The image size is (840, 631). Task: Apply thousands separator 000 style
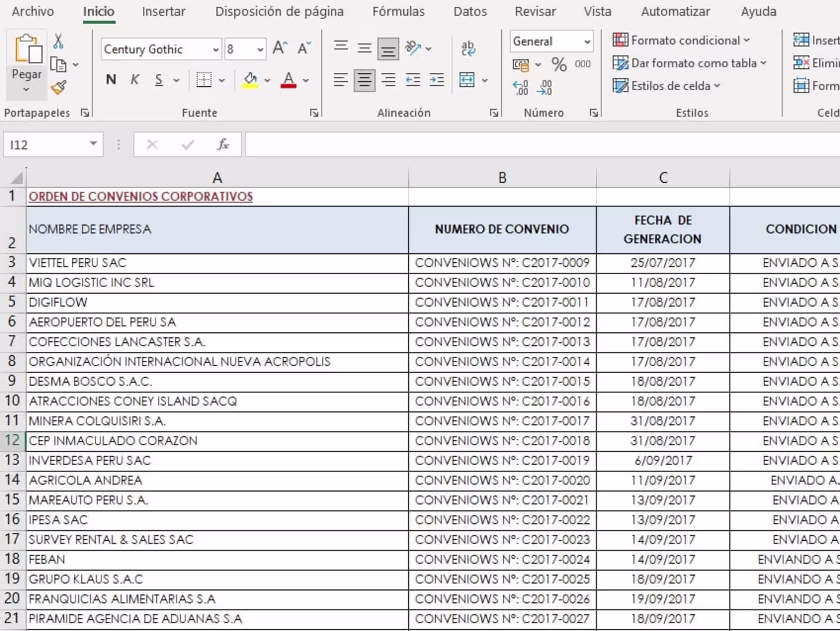[582, 64]
